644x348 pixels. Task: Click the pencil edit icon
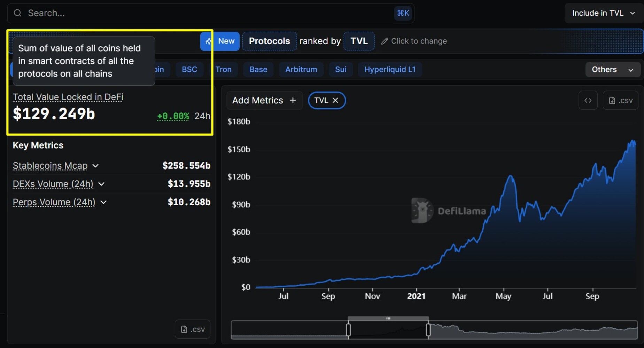(385, 41)
